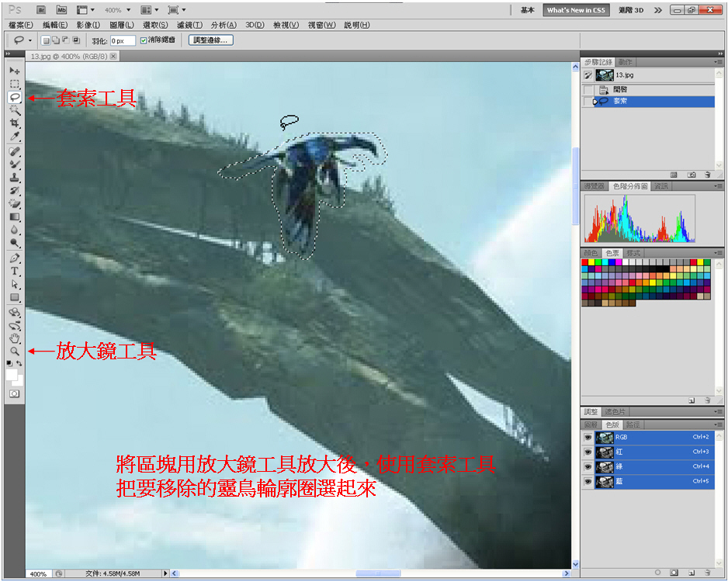This screenshot has height=582, width=728.
Task: Open Histogram panel options menu
Action: 718,186
